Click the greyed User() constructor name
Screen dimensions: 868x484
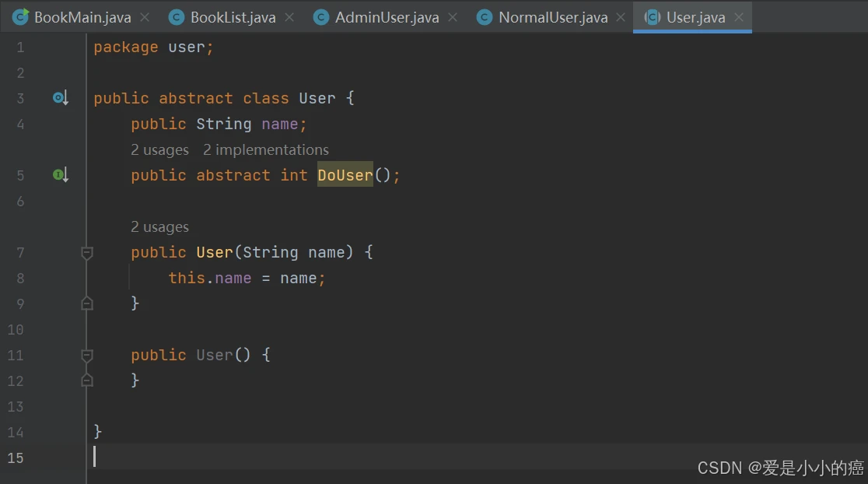click(x=214, y=355)
